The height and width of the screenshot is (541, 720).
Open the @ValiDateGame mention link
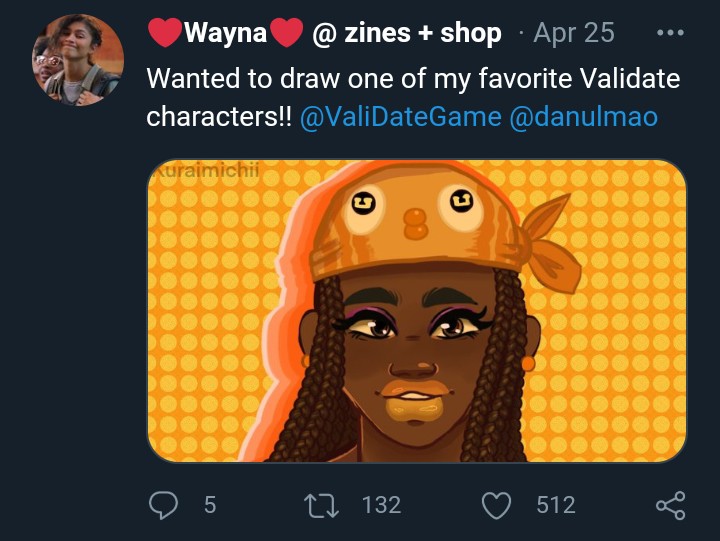(400, 117)
